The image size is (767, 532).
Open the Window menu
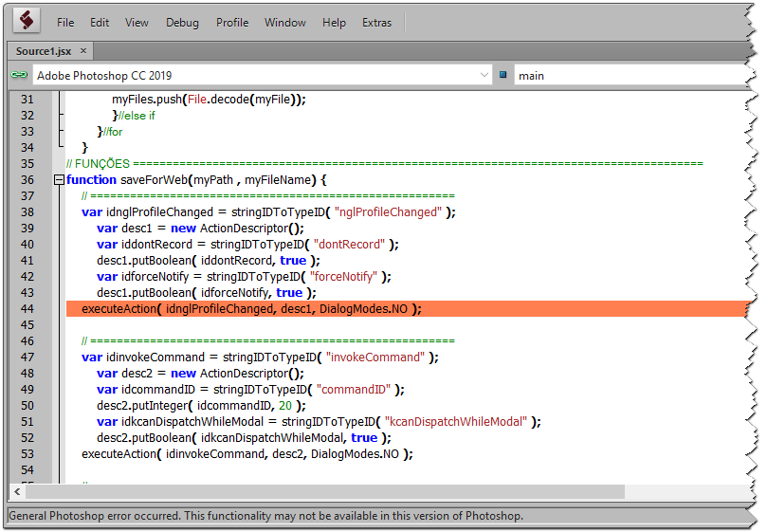[x=285, y=23]
